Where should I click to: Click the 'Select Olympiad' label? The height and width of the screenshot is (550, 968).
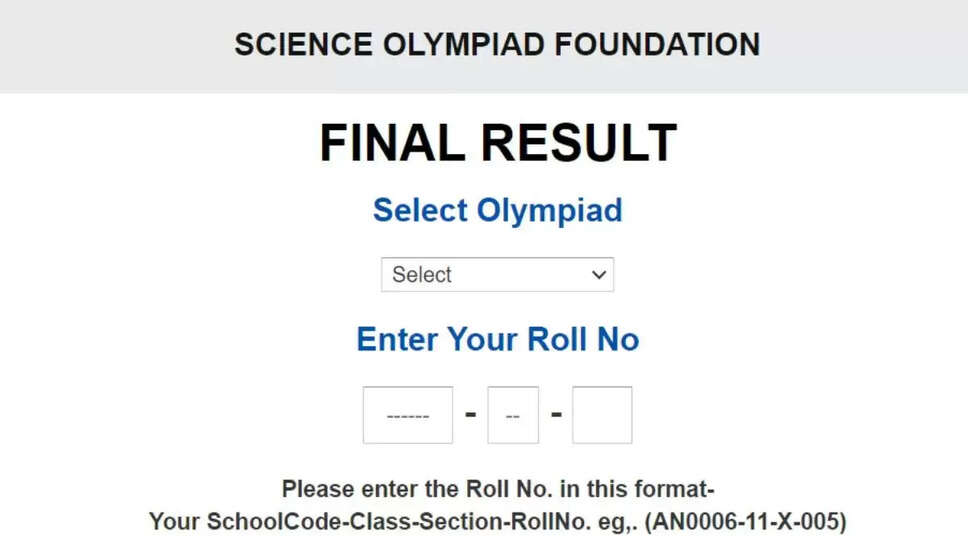pos(497,210)
